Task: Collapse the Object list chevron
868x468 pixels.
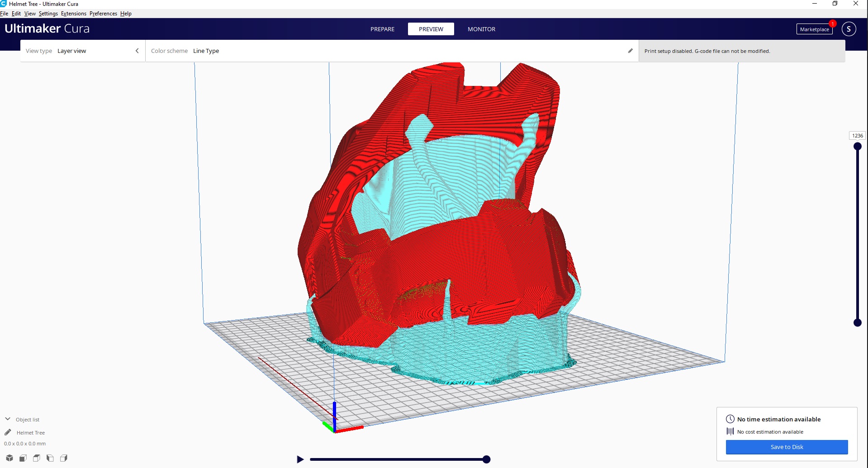Action: (8, 419)
